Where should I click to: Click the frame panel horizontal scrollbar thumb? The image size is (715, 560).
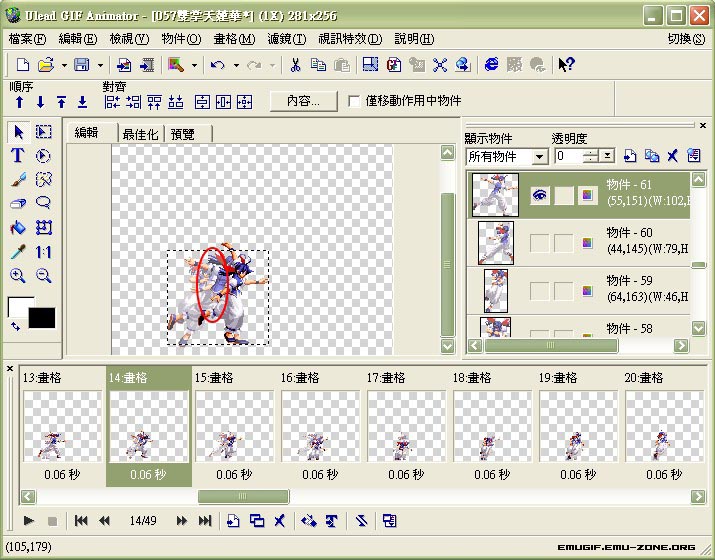(x=243, y=496)
